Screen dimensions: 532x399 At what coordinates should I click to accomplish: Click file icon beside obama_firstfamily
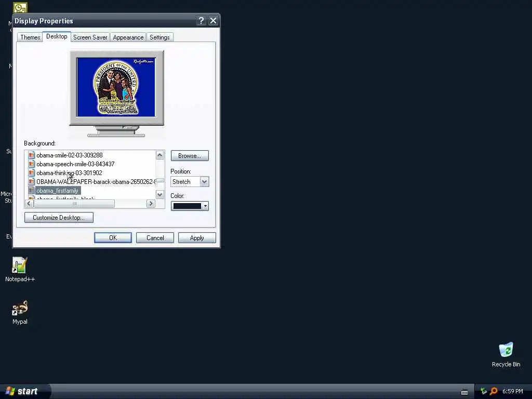[x=32, y=190]
